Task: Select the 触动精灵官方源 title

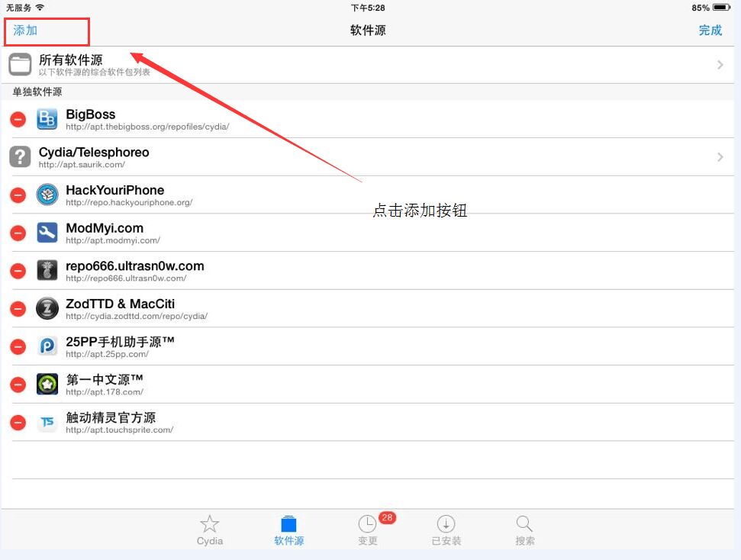Action: point(111,417)
